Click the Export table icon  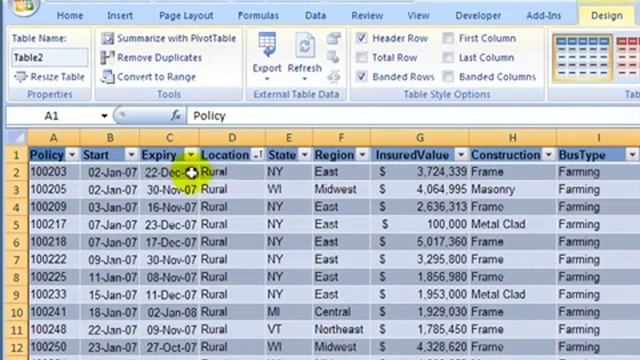pos(267,45)
